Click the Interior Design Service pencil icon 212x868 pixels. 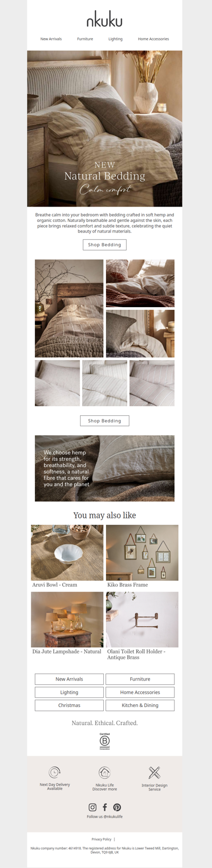point(154,773)
